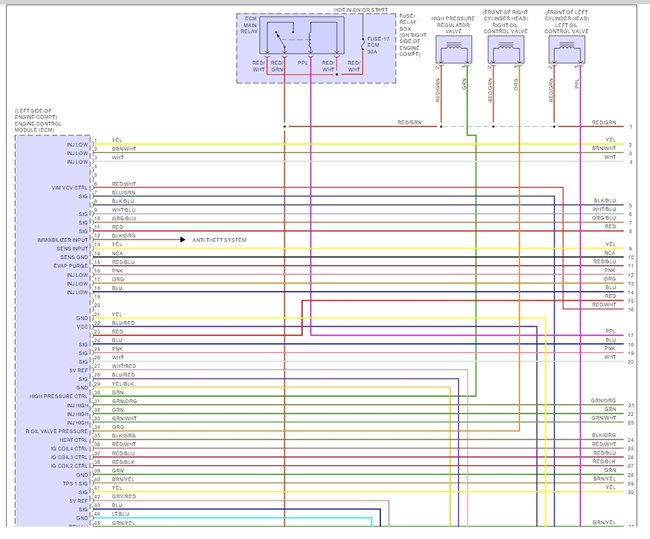Image resolution: width=650 pixels, height=539 pixels.
Task: Click the 'SENS INPUT' pin label
Action: click(73, 249)
